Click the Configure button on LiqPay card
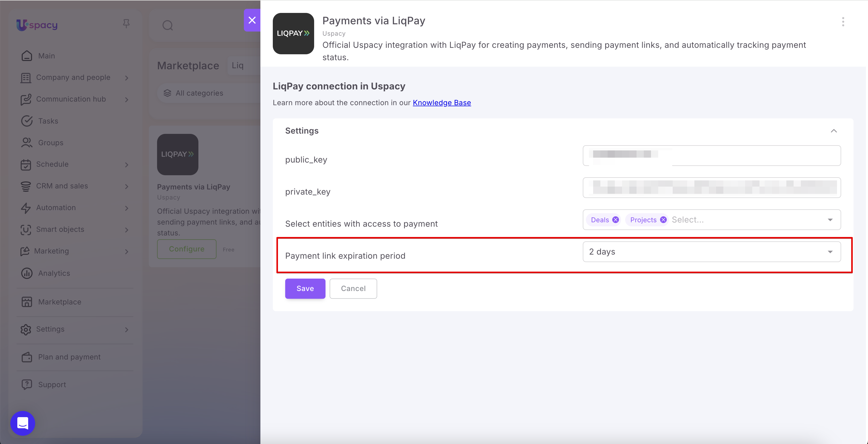The height and width of the screenshot is (444, 868). [x=186, y=249]
